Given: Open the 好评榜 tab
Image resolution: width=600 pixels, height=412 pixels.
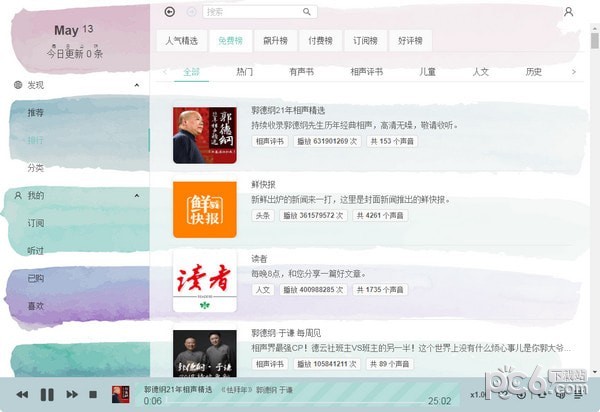Looking at the screenshot, I should click(410, 41).
